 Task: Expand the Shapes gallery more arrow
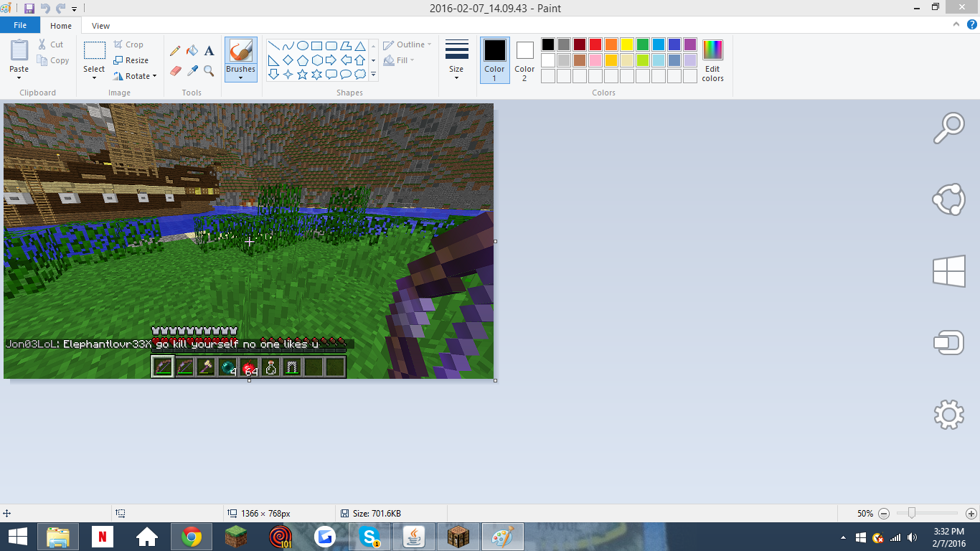tap(373, 75)
